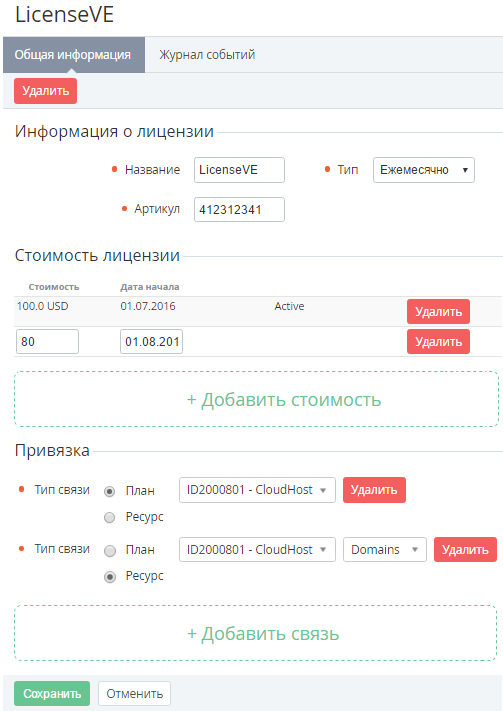Open the Общая информация tab

tap(73, 55)
